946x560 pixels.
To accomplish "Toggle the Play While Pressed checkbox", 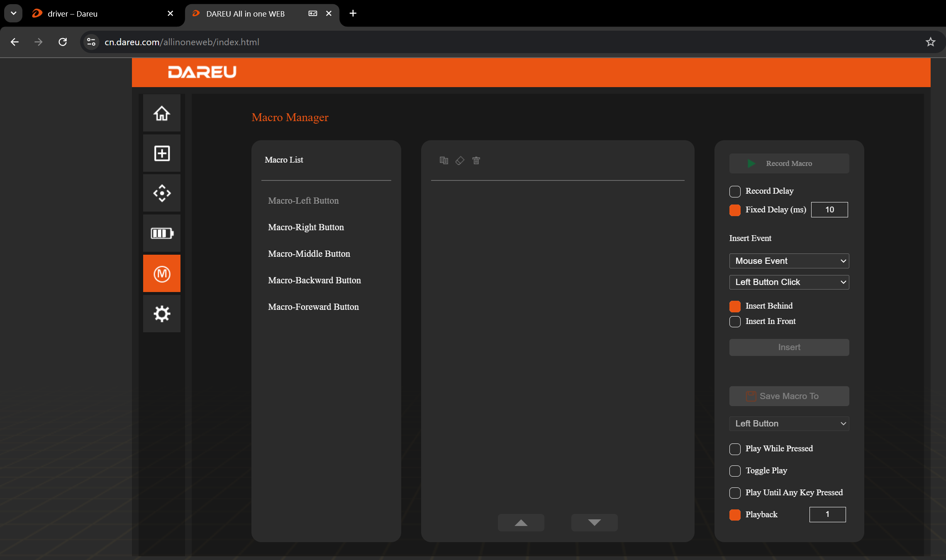I will [735, 449].
